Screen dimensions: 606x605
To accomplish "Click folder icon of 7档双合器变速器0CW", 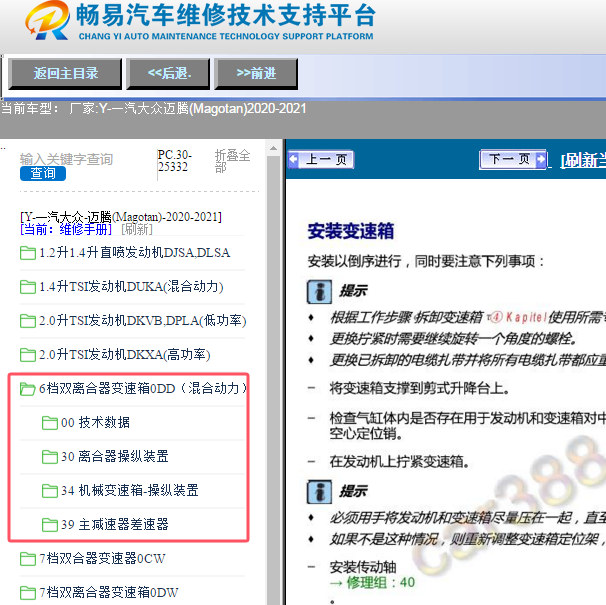I will (x=28, y=559).
